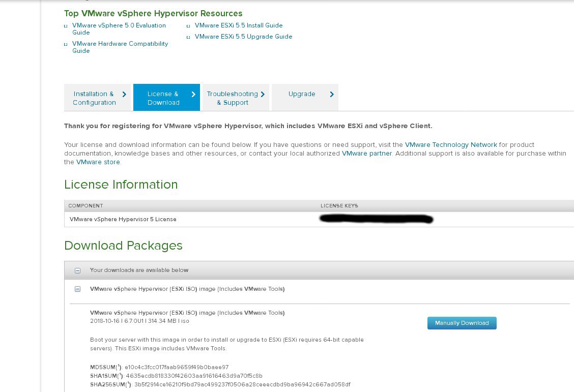Viewport: 574px width, 392px height.
Task: Click chevron arrow on Installation & Configuration tab
Action: click(x=124, y=95)
